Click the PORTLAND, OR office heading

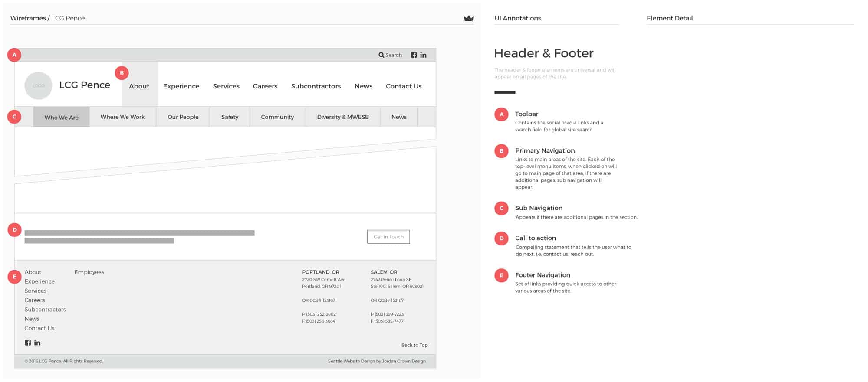point(321,272)
